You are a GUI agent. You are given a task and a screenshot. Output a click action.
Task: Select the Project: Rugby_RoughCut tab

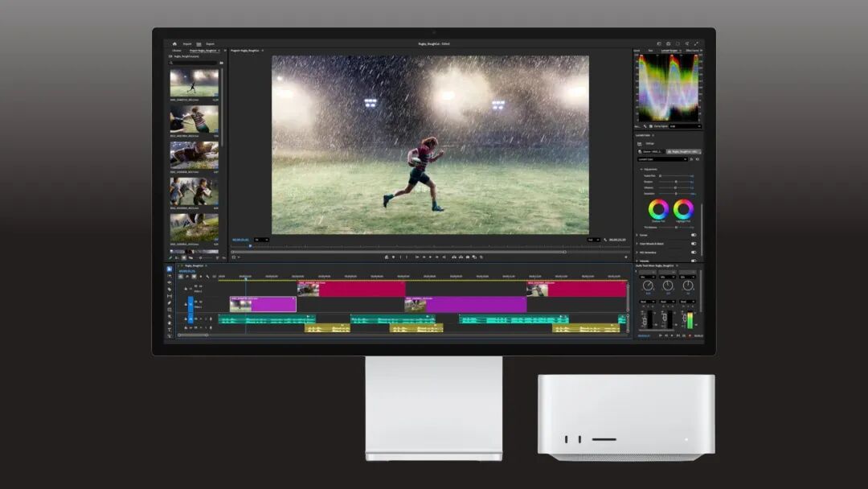tap(202, 51)
